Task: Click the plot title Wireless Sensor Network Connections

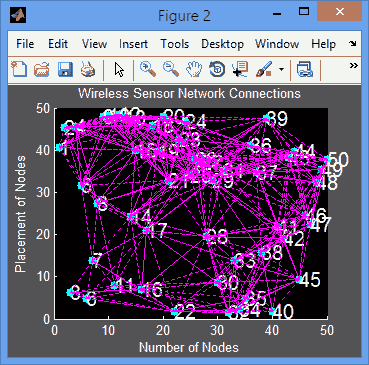Action: pyautogui.click(x=189, y=93)
